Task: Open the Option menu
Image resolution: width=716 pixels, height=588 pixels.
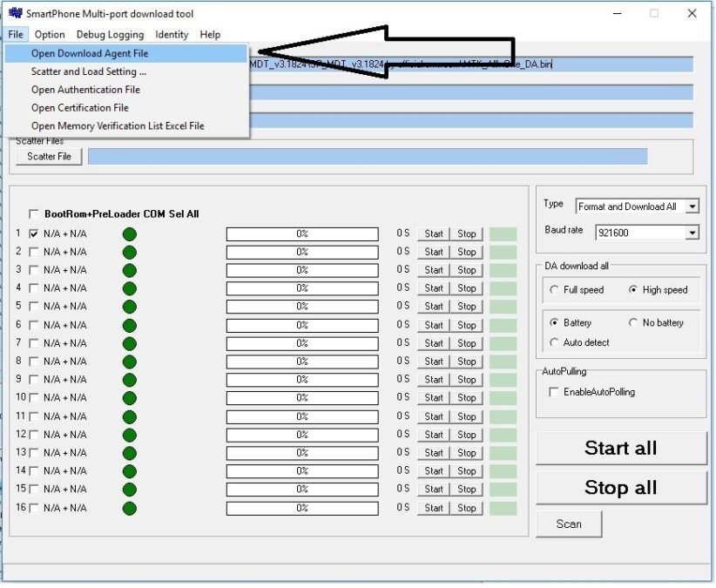Action: [x=50, y=35]
